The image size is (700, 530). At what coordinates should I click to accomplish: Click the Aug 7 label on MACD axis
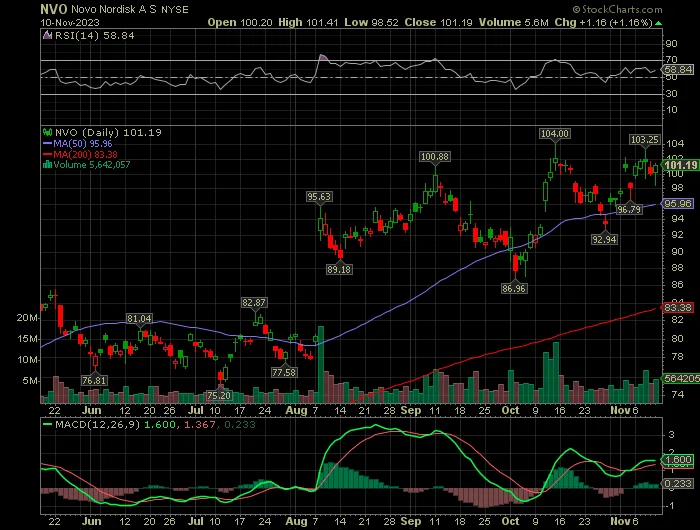302,521
